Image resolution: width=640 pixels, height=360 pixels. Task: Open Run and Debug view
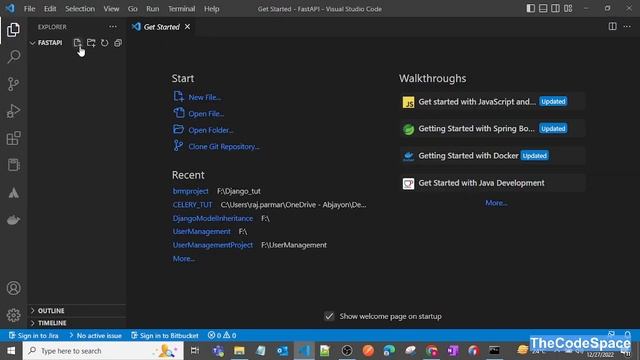[x=13, y=111]
